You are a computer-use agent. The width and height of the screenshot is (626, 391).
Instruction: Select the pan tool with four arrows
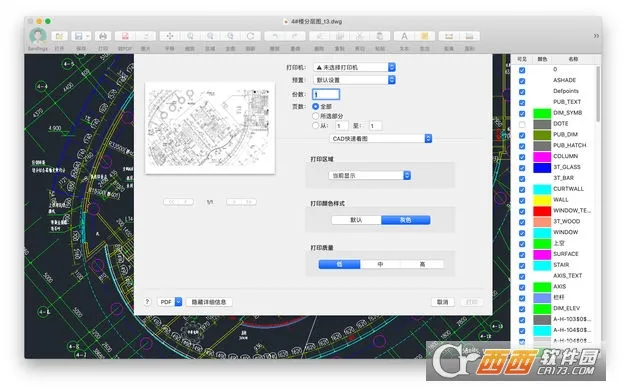(x=170, y=36)
